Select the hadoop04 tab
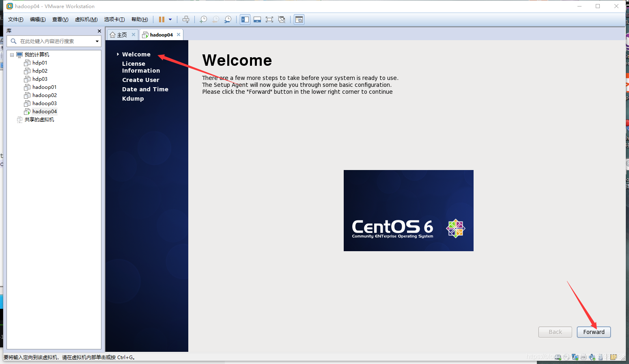 (x=161, y=35)
